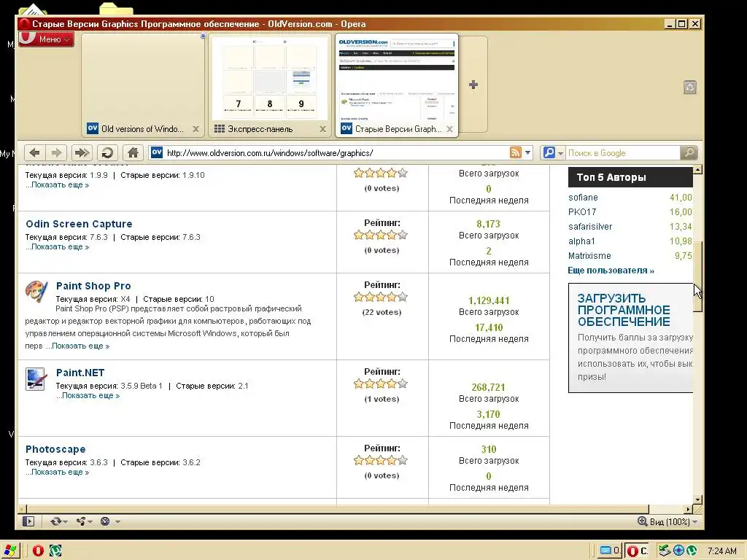Click Еще пользователя link
Image resolution: width=747 pixels, height=560 pixels.
611,271
